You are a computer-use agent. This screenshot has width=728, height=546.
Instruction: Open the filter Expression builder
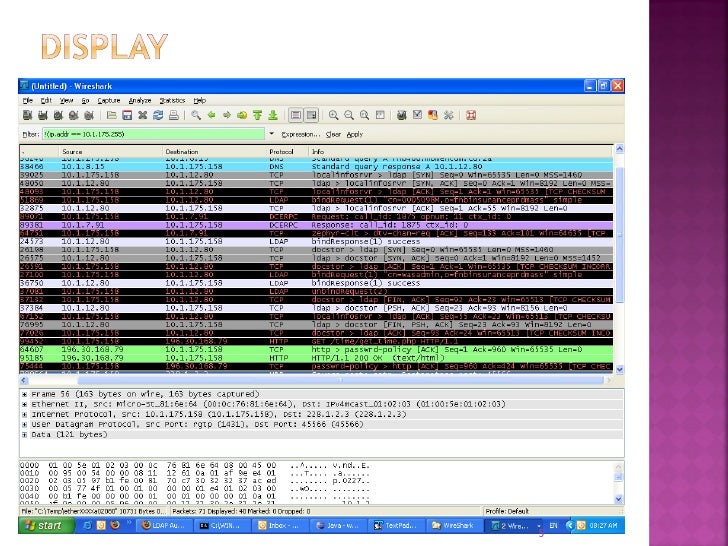pyautogui.click(x=301, y=134)
